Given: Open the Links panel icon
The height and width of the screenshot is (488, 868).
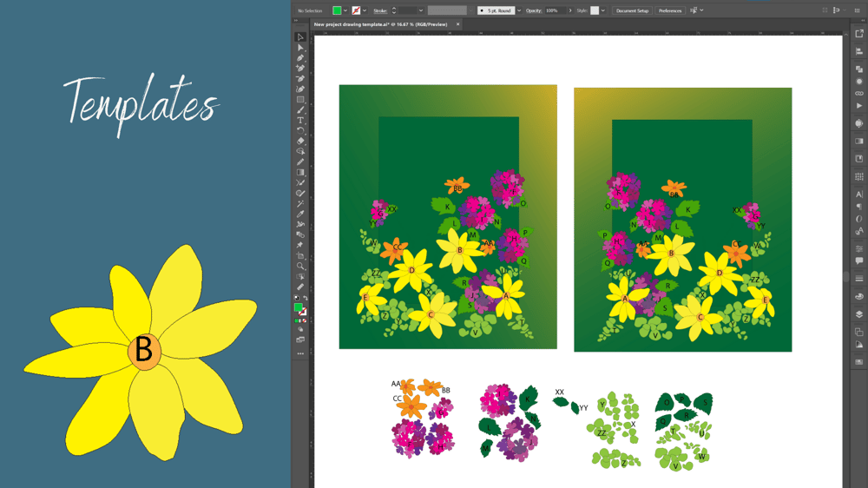Looking at the screenshot, I should 859,93.
